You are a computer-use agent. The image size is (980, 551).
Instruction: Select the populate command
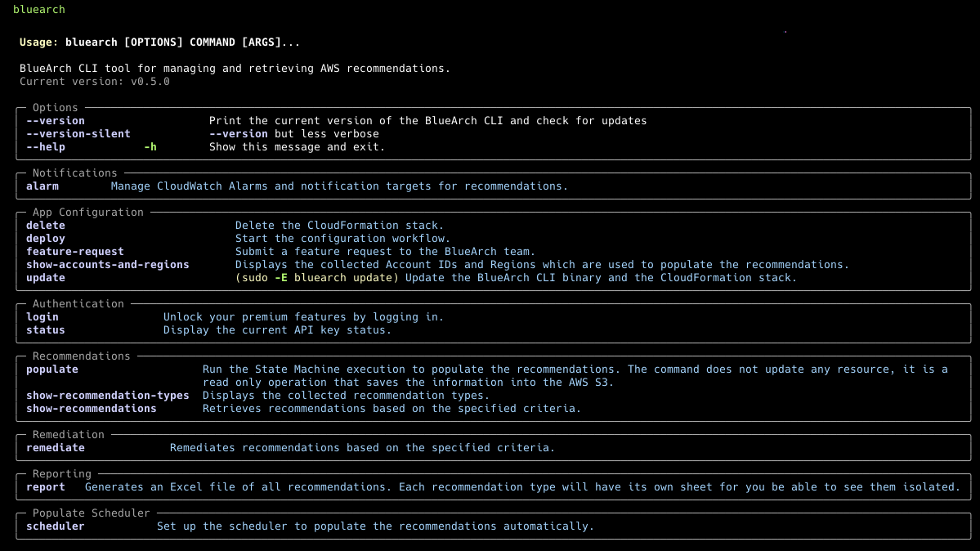(x=51, y=369)
